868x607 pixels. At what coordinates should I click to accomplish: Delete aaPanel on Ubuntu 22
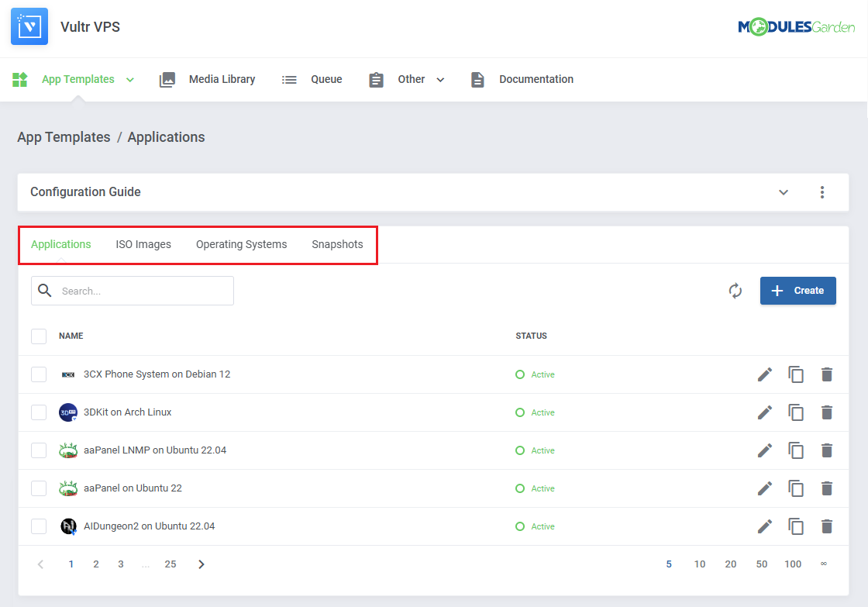(826, 488)
